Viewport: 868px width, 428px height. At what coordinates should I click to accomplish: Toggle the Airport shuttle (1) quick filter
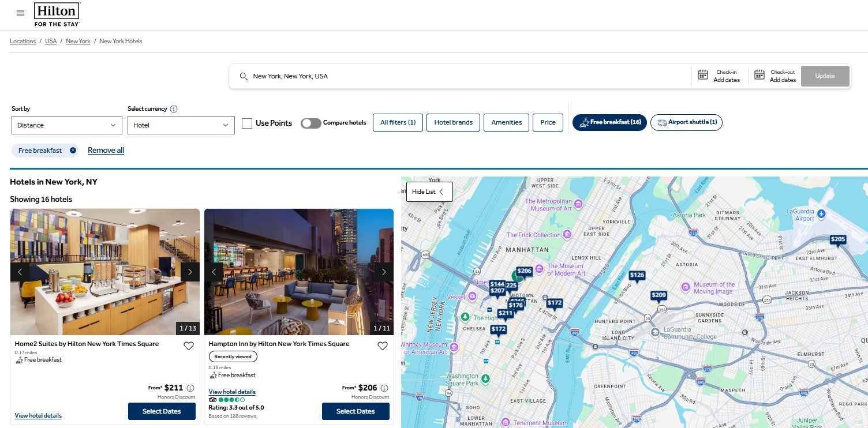pyautogui.click(x=686, y=122)
